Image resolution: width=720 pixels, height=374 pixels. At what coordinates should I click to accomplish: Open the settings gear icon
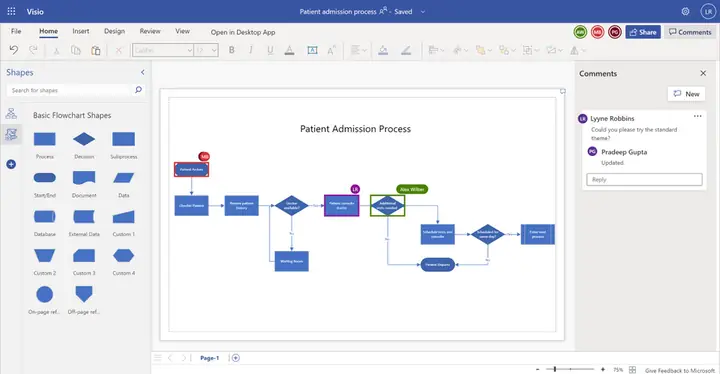(686, 11)
